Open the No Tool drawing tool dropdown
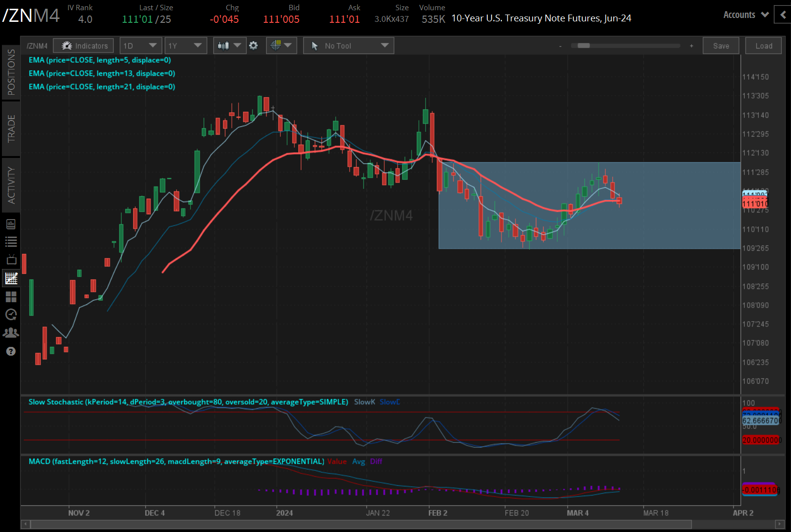Image resolution: width=791 pixels, height=532 pixels. (348, 46)
